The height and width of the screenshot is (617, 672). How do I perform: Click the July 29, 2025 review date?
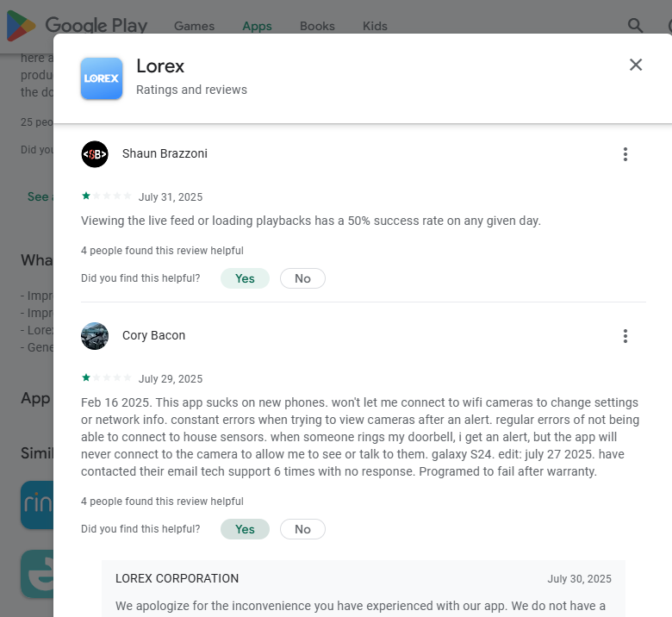pyautogui.click(x=170, y=378)
